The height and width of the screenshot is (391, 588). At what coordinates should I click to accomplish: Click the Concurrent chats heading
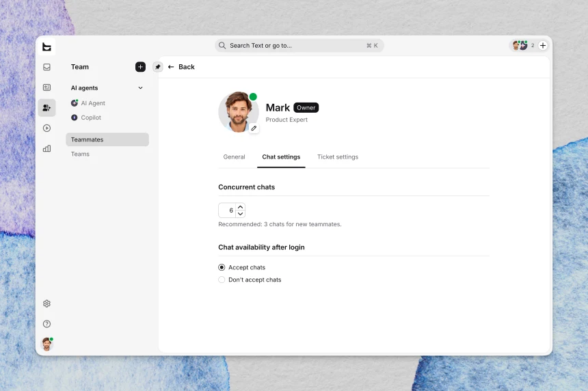pos(246,187)
